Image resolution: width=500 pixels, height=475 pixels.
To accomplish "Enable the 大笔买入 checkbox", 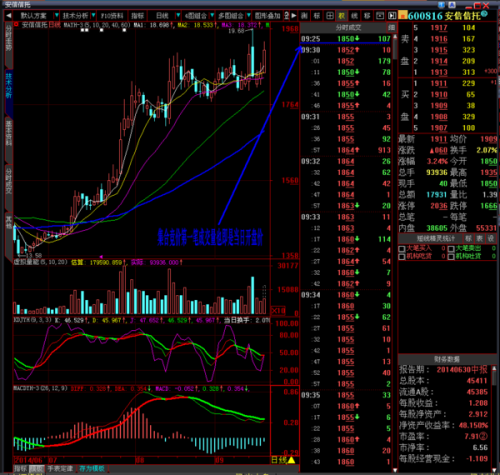I will [x=402, y=249].
